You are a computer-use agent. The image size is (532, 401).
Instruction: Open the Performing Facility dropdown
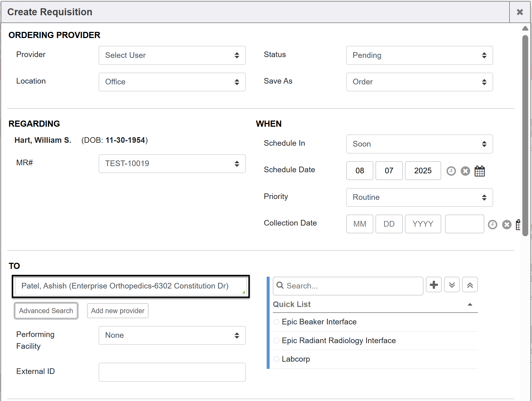pos(172,335)
